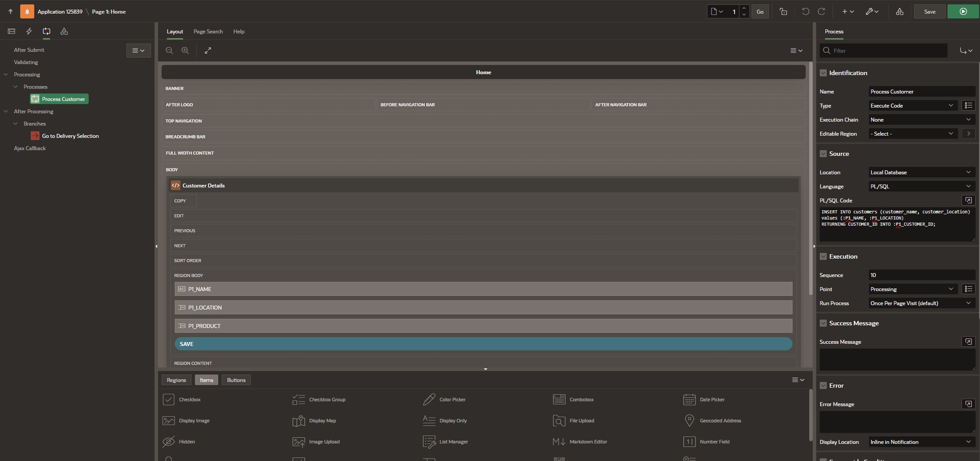Click the Redo icon
This screenshot has height=461, width=980.
point(821,11)
